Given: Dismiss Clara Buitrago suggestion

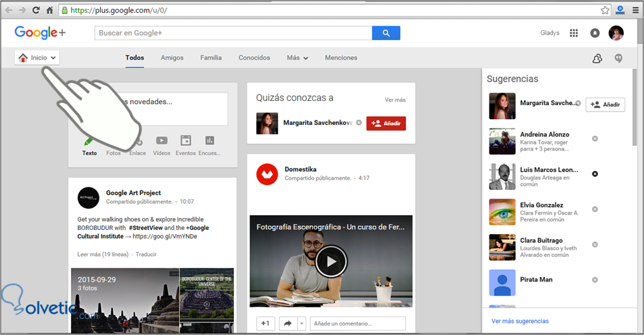Looking at the screenshot, I should coord(595,244).
